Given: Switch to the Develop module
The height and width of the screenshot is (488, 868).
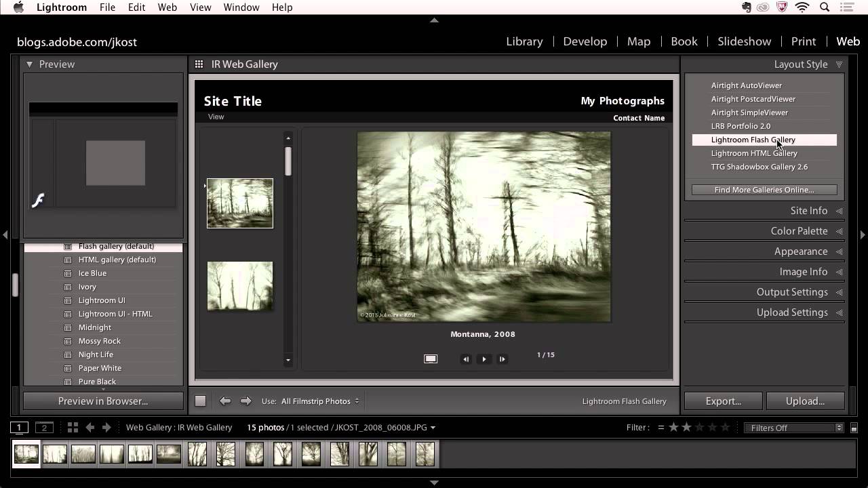Looking at the screenshot, I should click(x=585, y=41).
